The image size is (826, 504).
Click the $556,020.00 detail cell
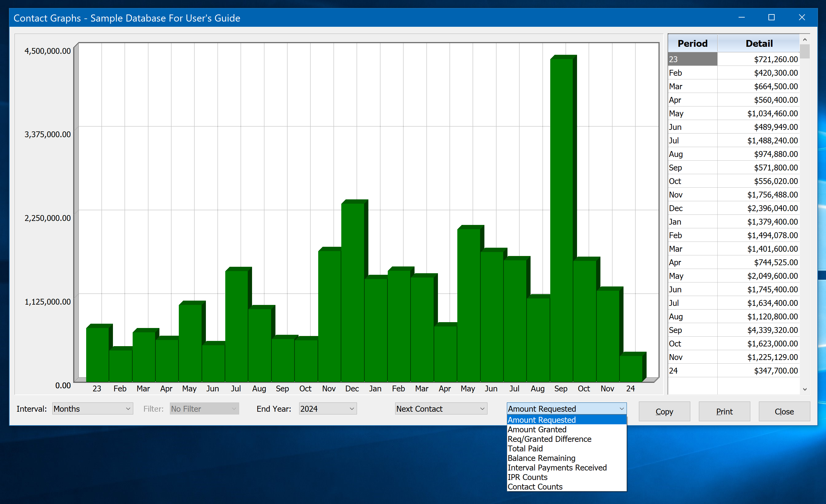coord(759,181)
